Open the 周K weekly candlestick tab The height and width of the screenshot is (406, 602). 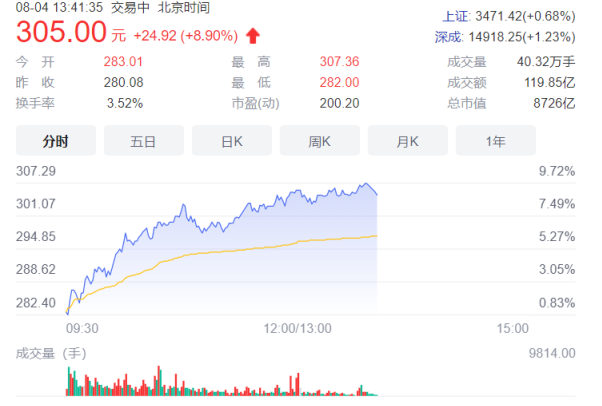coord(320,141)
